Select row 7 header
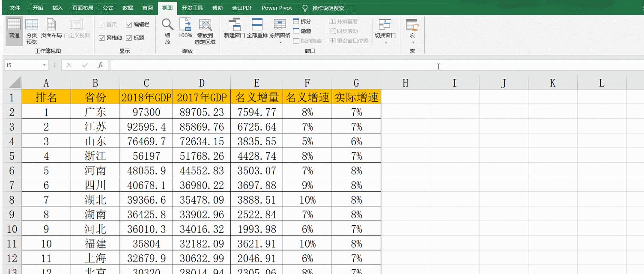 click(x=12, y=185)
